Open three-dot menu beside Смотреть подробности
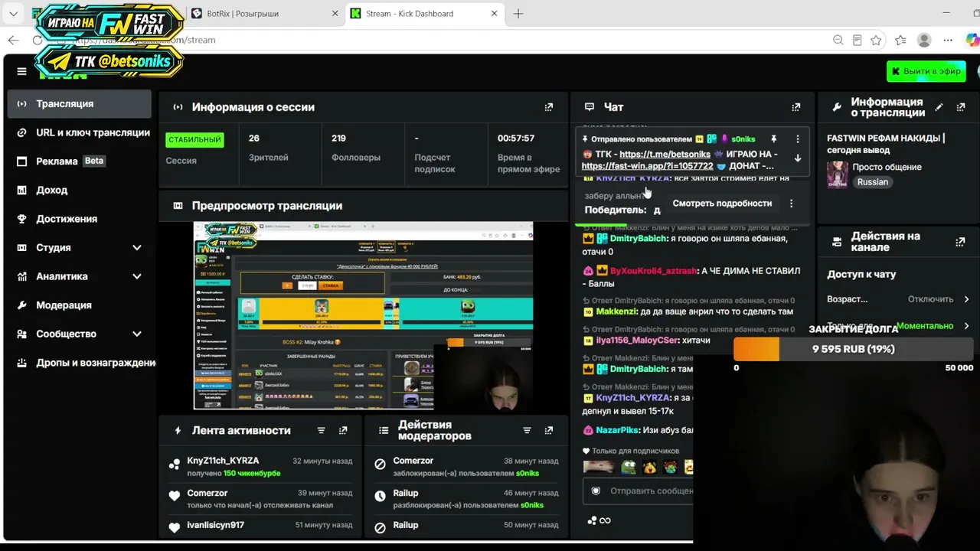980x551 pixels. tap(791, 204)
